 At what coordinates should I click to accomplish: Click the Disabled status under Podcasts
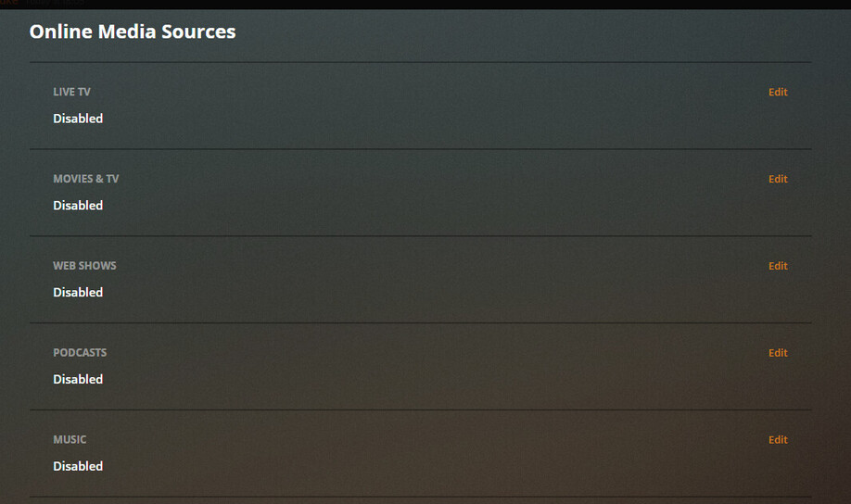(78, 379)
